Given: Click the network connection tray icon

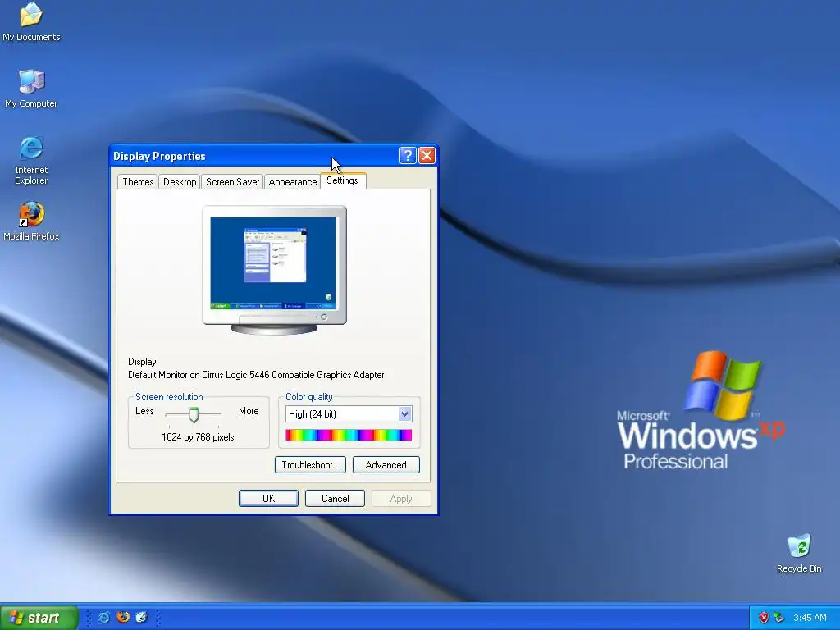Looking at the screenshot, I should 779,618.
